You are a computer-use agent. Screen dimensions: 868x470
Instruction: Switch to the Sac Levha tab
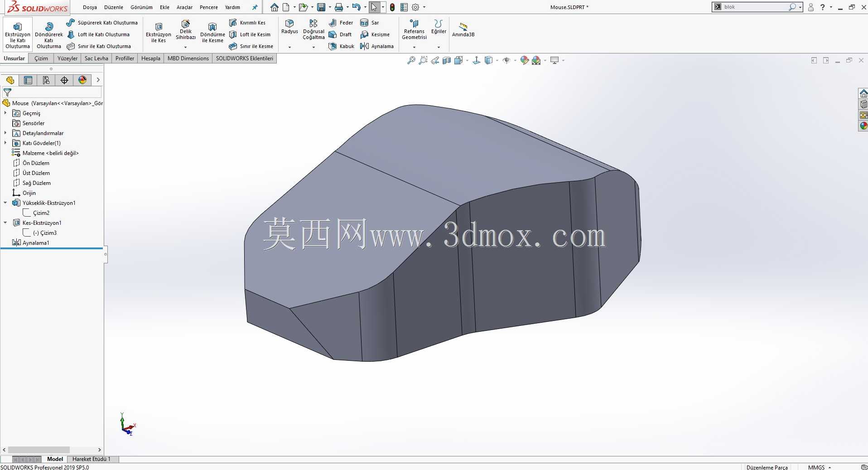96,58
